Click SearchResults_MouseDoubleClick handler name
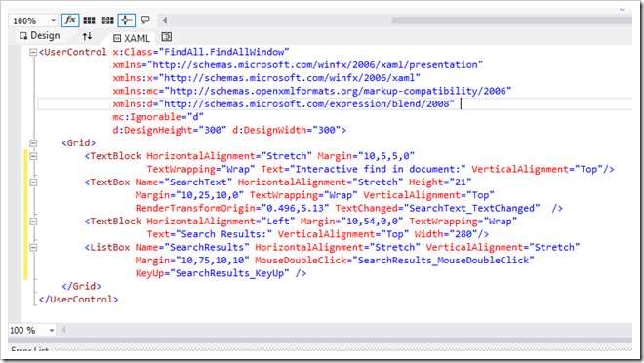This screenshot has width=644, height=363. [x=443, y=261]
